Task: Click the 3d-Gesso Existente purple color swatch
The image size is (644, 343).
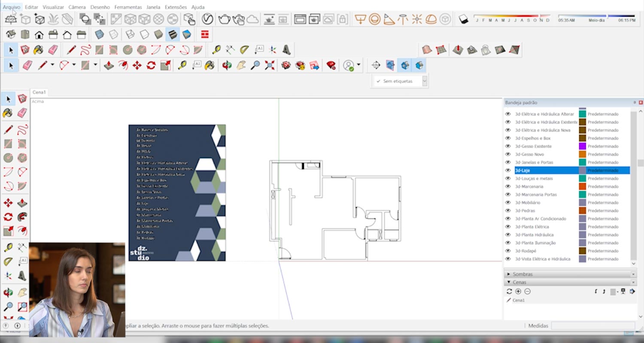Action: (x=582, y=146)
